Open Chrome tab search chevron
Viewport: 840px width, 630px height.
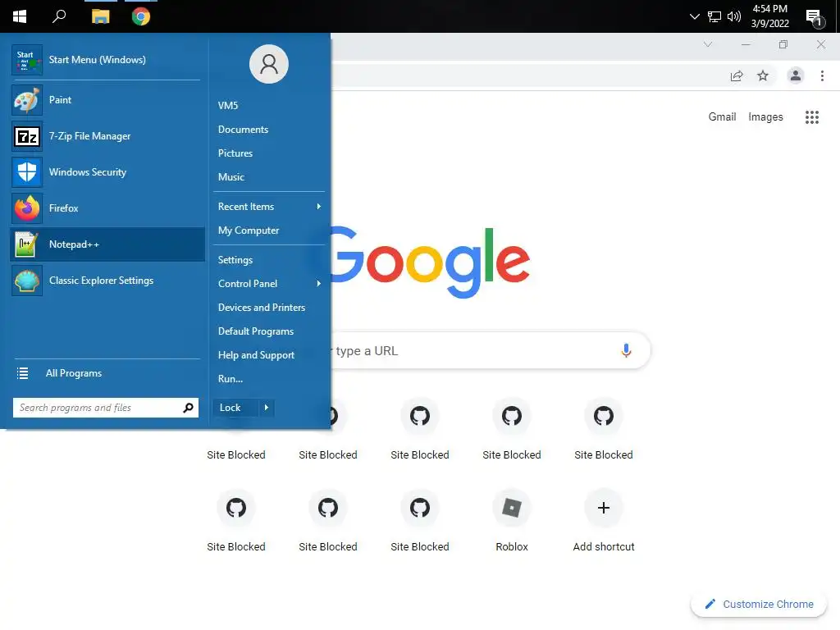coord(708,44)
